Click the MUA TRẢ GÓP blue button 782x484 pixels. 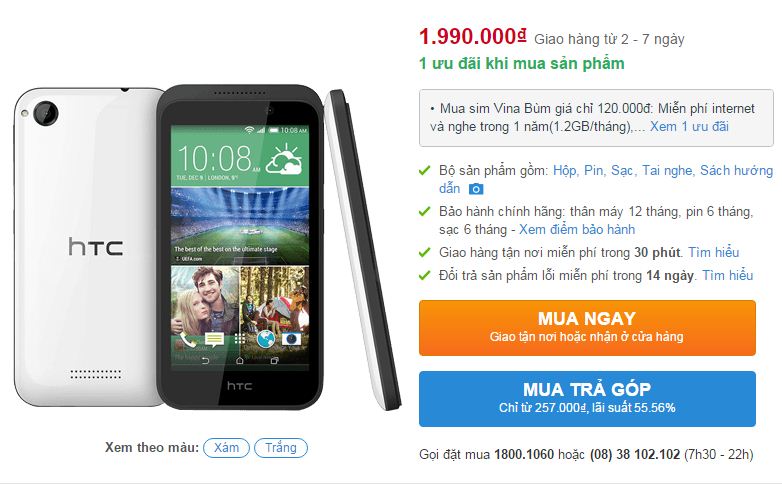click(x=587, y=399)
